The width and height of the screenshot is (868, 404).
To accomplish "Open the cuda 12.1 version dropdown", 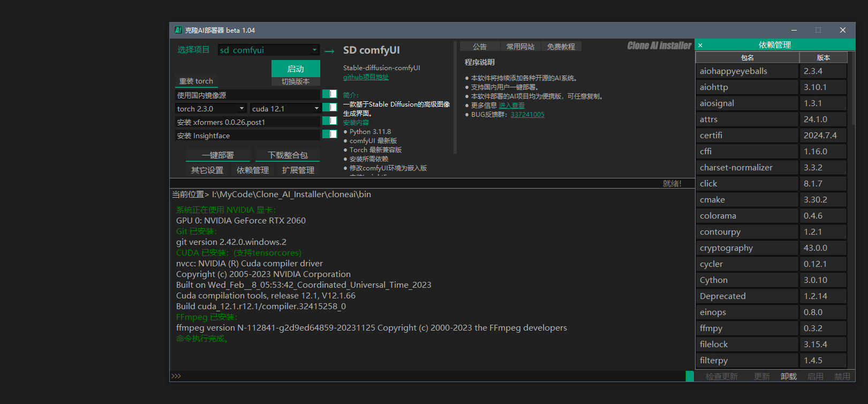I will 285,108.
